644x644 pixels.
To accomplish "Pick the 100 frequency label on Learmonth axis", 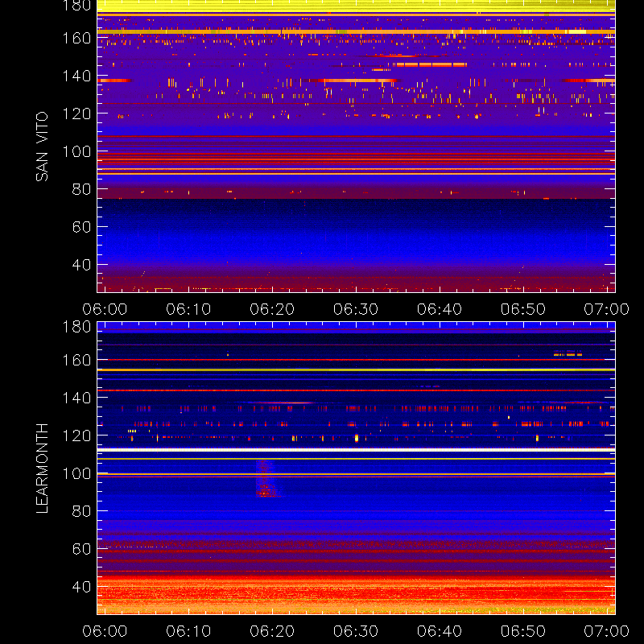I will click(x=76, y=473).
